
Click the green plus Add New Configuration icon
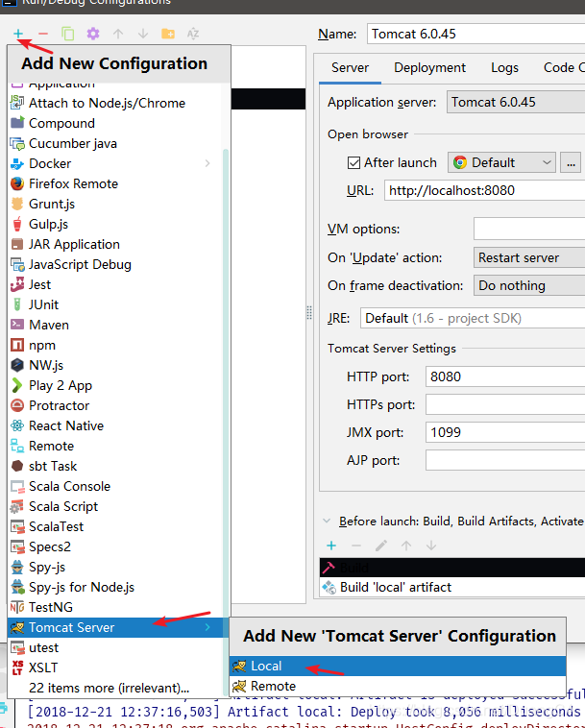18,34
